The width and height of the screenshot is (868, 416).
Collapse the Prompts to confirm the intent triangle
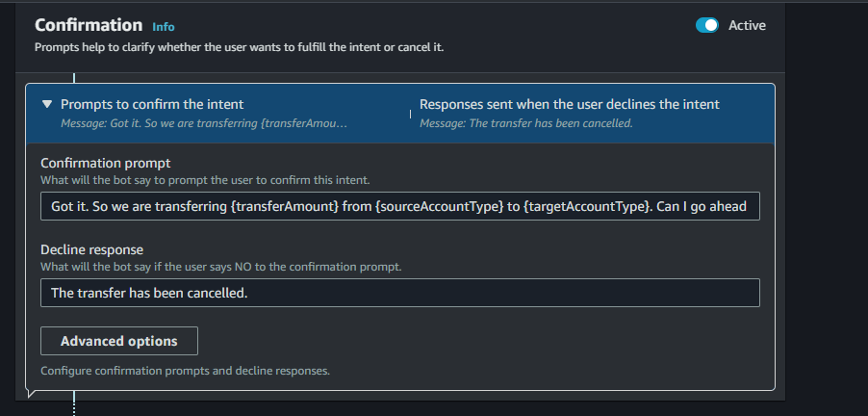(47, 104)
